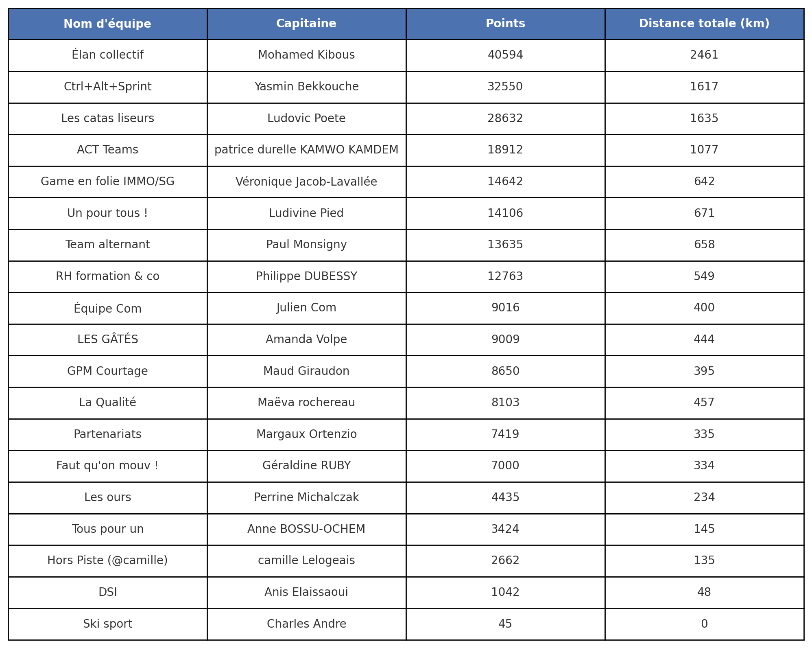This screenshot has height=648, width=812.
Task: Select the Hors Piste (@camille) team
Action: (x=107, y=560)
